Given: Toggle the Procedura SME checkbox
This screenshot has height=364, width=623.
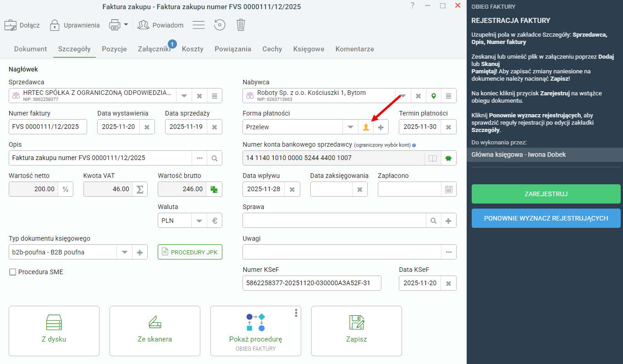Looking at the screenshot, I should tap(13, 272).
